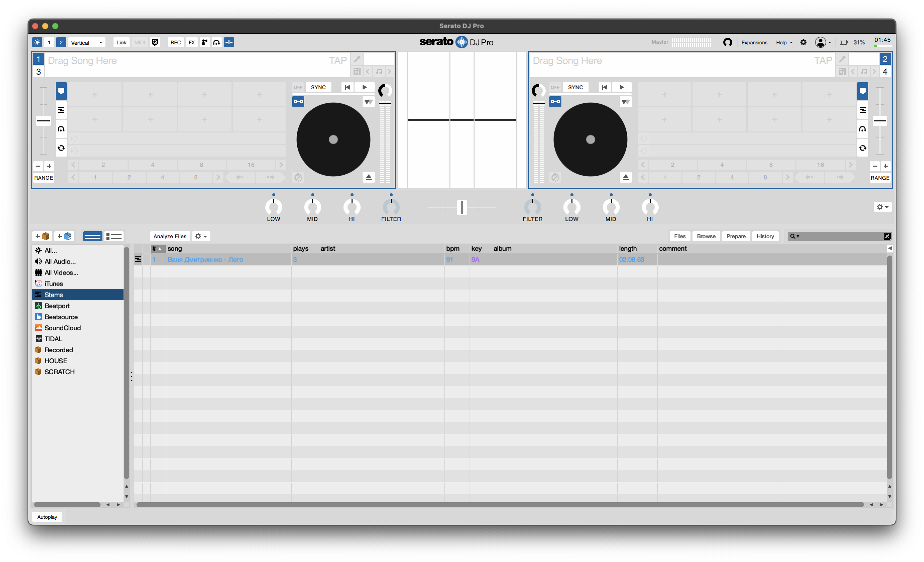Turn sync OFF on right deck
The height and width of the screenshot is (562, 924).
click(555, 87)
